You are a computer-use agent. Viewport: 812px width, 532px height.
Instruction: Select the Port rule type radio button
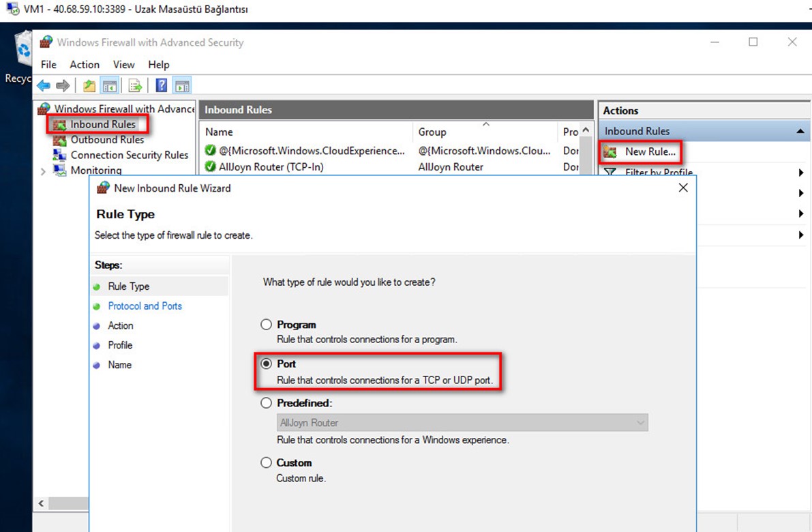click(266, 364)
